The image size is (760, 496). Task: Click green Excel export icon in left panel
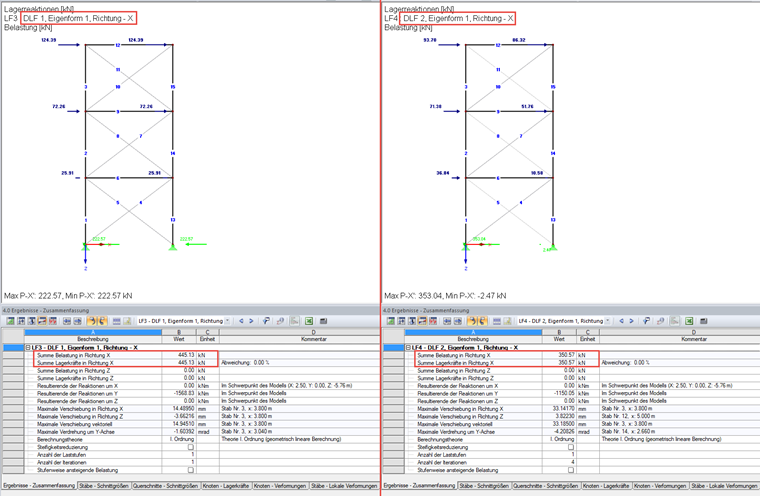pos(309,321)
